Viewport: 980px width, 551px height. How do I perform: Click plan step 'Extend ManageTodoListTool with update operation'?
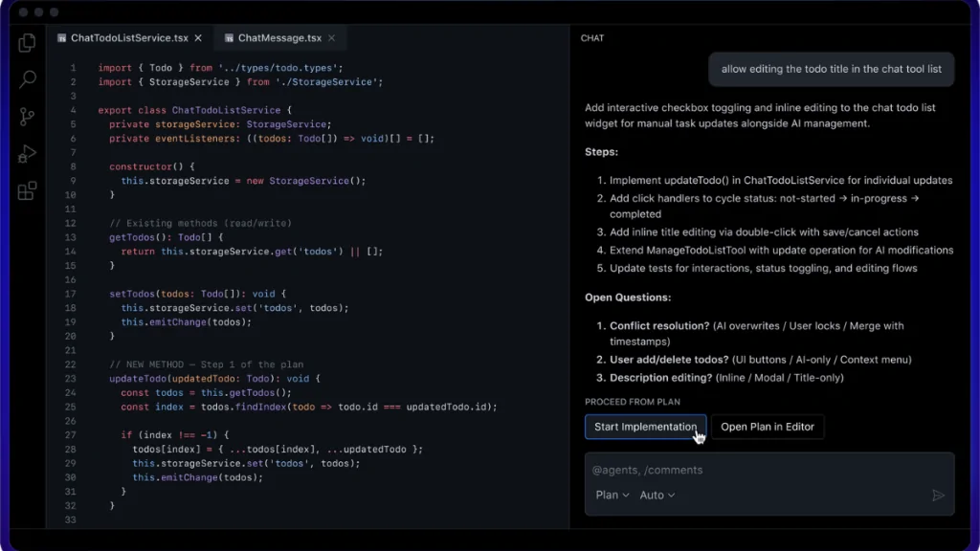(x=781, y=250)
